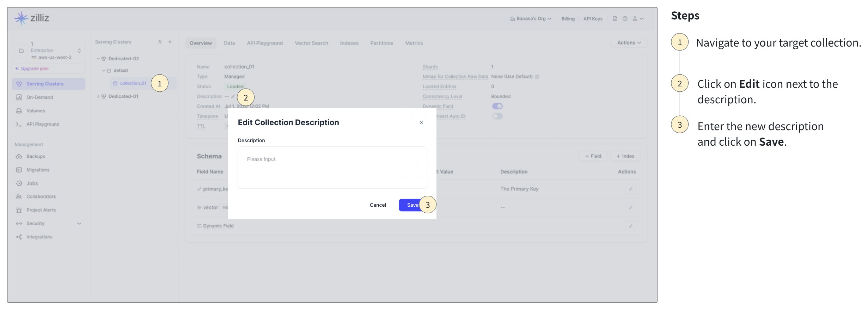The height and width of the screenshot is (310, 868).
Task: Click the Loaded status badge
Action: click(235, 86)
